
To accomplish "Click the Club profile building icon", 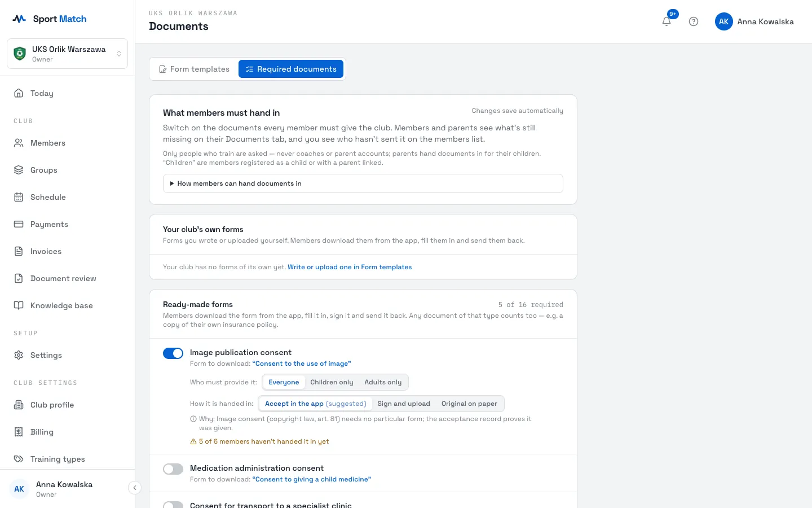I will 19,405.
